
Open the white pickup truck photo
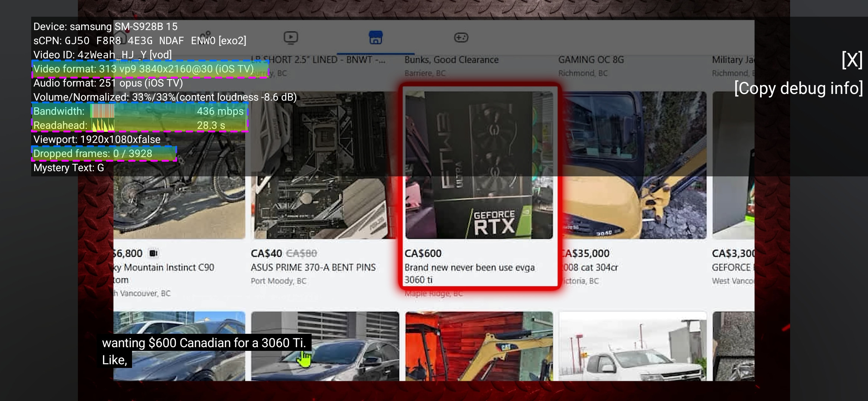pos(633,346)
